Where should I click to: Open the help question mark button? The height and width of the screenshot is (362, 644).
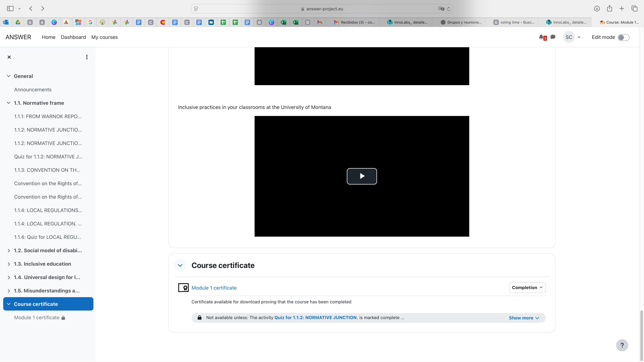622,345
